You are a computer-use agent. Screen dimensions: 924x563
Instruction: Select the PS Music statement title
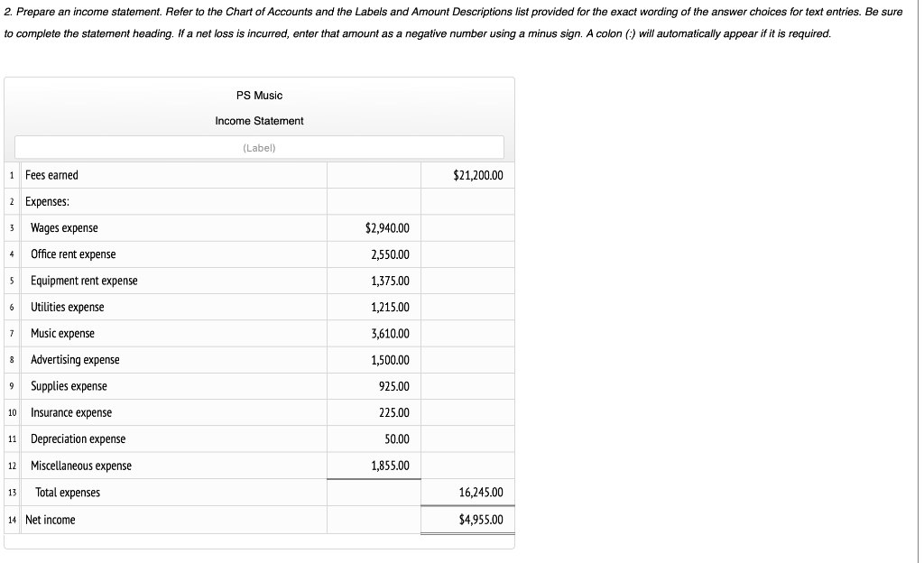coord(258,95)
